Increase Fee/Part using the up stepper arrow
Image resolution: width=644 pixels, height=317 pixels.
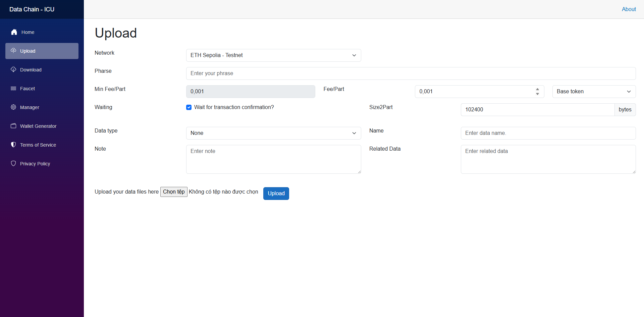(x=537, y=89)
